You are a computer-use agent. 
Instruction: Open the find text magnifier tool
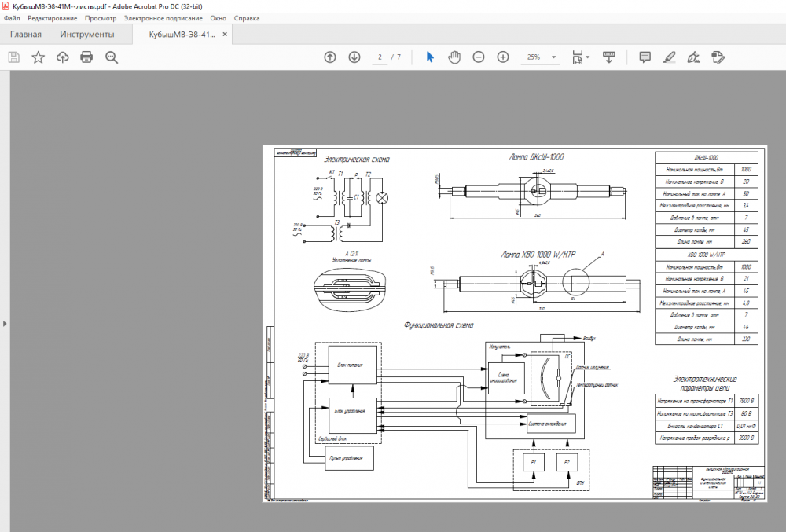click(112, 57)
